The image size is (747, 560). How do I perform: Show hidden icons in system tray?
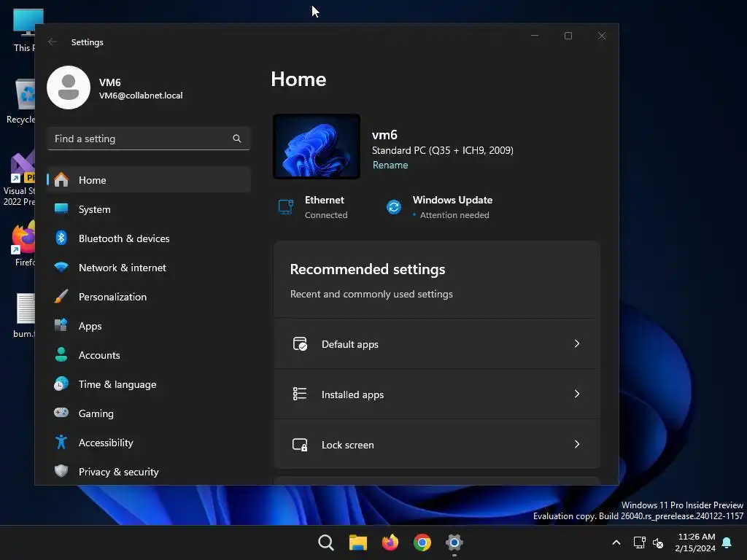coord(616,542)
